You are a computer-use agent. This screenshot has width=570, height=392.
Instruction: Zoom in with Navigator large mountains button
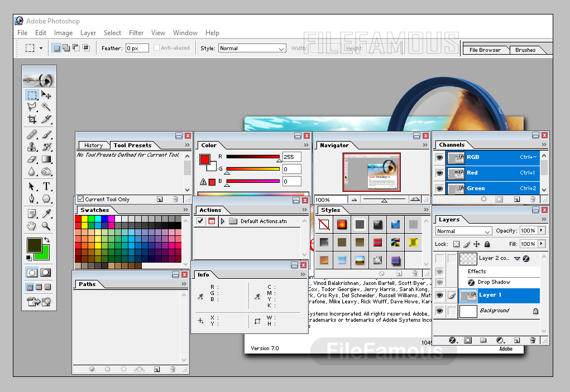click(x=415, y=199)
